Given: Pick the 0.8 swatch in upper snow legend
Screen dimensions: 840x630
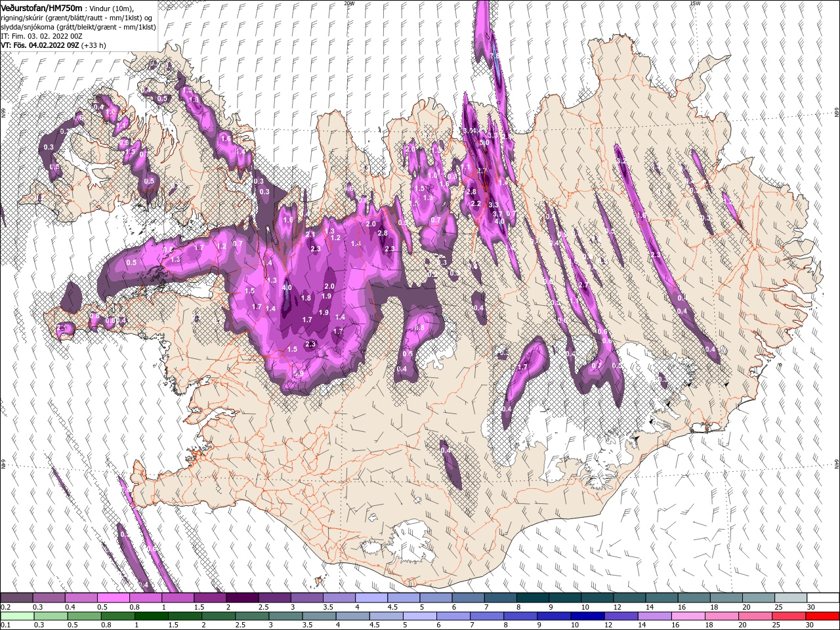Looking at the screenshot, I should (x=145, y=598).
